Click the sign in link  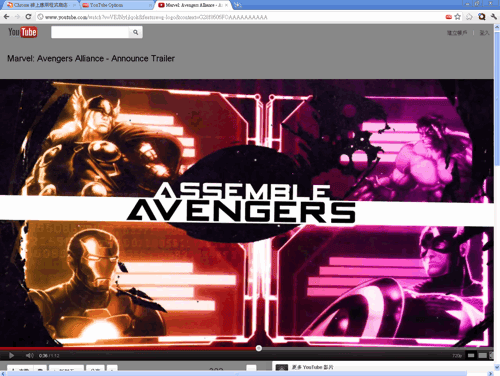pyautogui.click(x=484, y=33)
